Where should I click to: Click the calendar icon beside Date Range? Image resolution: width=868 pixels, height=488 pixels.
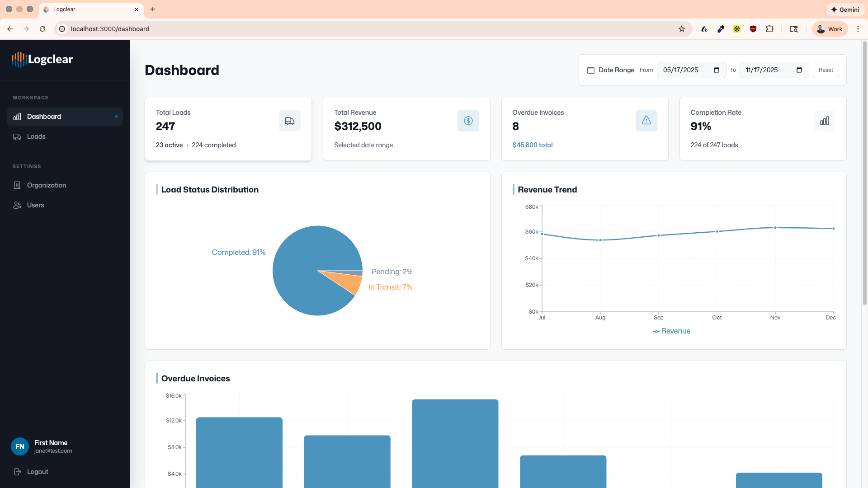pyautogui.click(x=591, y=70)
